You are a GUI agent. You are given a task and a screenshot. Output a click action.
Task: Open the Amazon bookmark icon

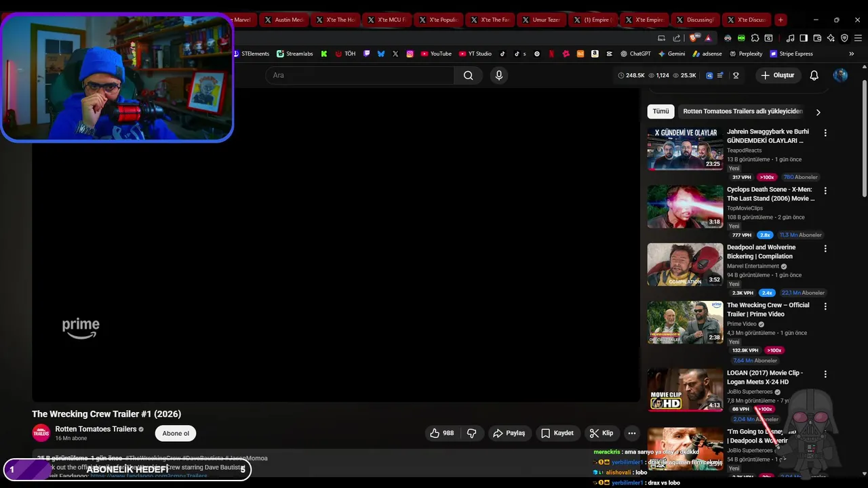coord(595,54)
